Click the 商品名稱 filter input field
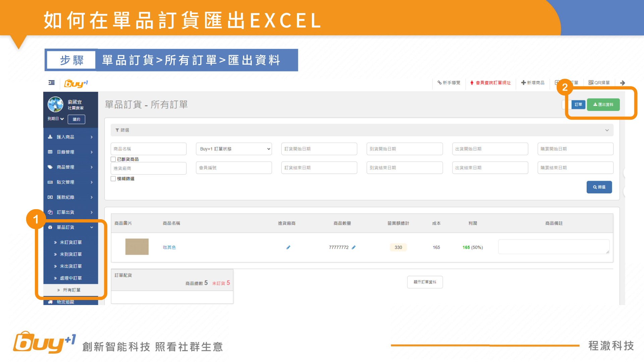The image size is (644, 362). click(148, 149)
